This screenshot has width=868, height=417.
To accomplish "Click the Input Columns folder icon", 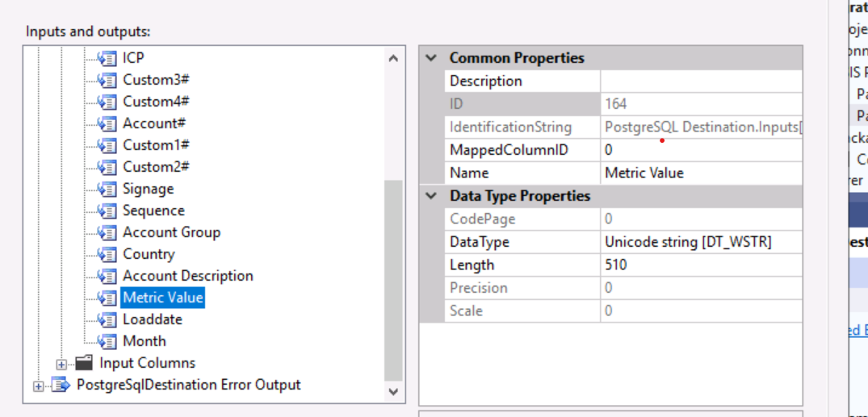I will click(84, 363).
